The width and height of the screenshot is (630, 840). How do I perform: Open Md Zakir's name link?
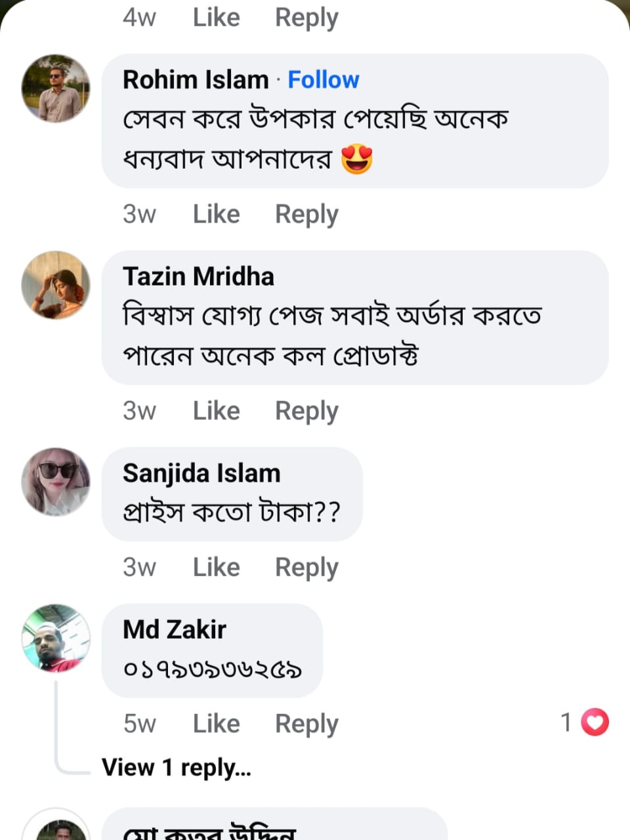pos(175,629)
